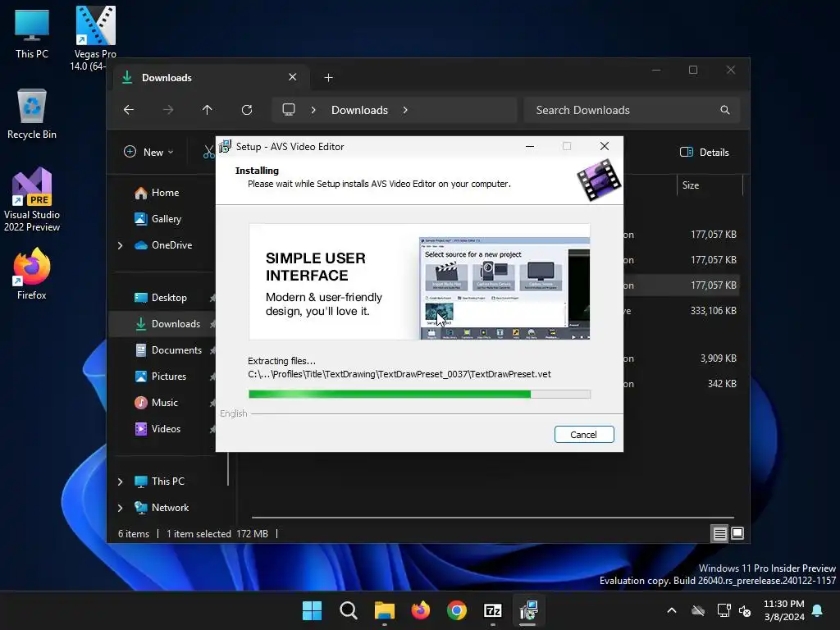Toggle the Details pane button
The height and width of the screenshot is (630, 840).
[x=705, y=152]
